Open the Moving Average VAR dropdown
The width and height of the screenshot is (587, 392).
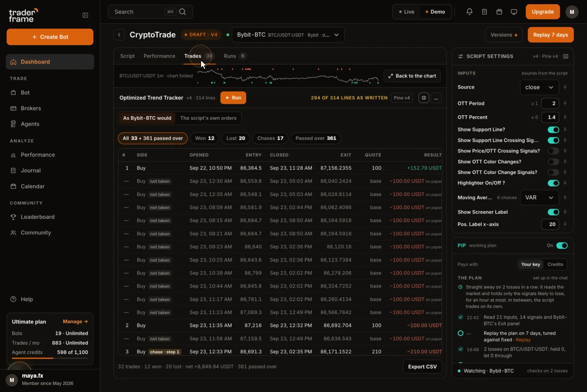539,198
